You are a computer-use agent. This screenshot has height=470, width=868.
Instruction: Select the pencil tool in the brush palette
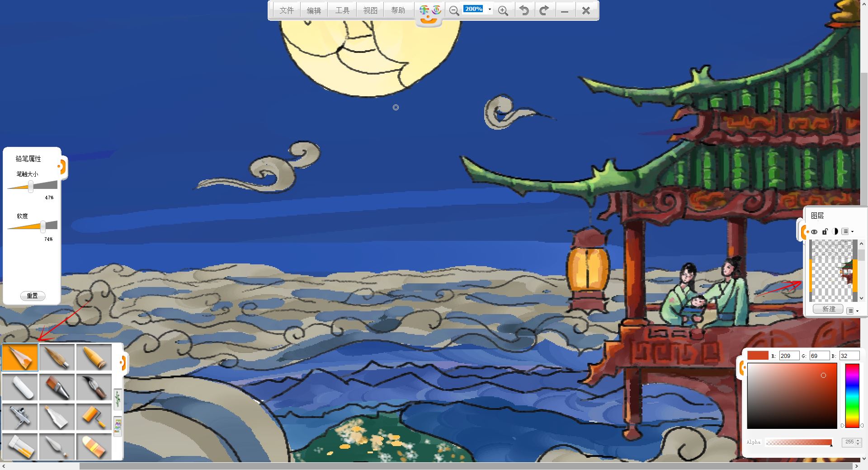pos(20,357)
